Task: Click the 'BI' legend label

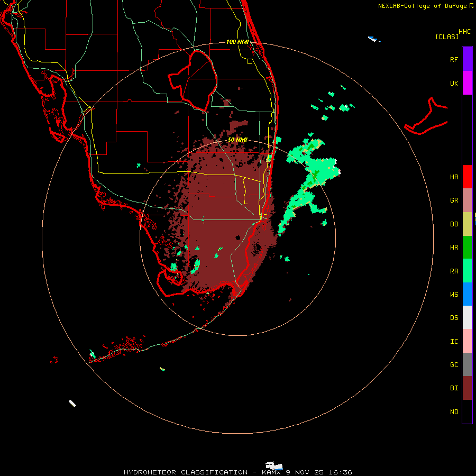Action: pyautogui.click(x=454, y=388)
